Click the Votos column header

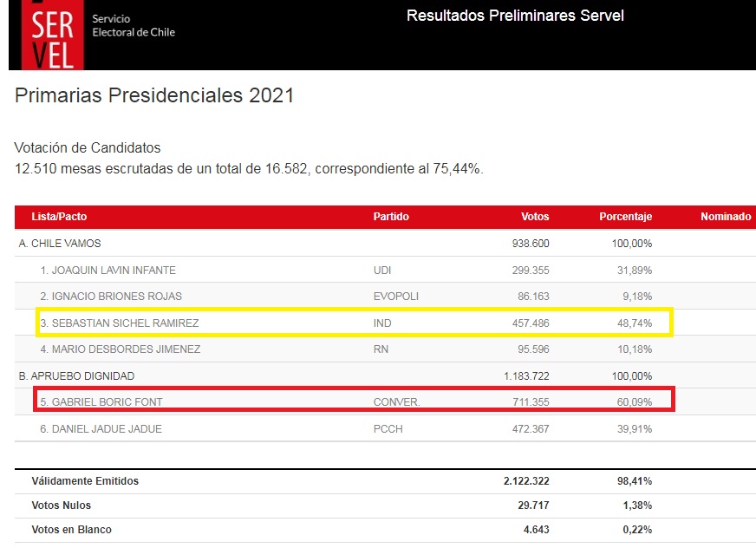[x=535, y=217]
